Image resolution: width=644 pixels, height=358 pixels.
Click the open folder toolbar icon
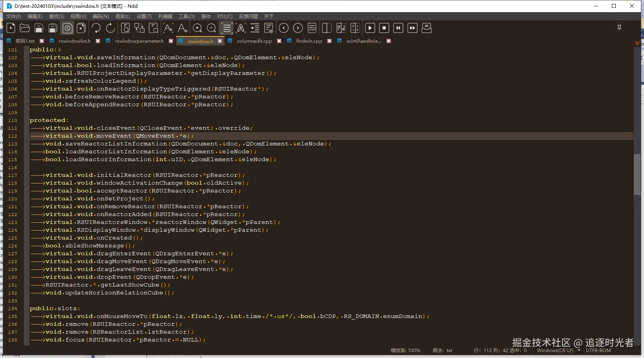pos(25,28)
